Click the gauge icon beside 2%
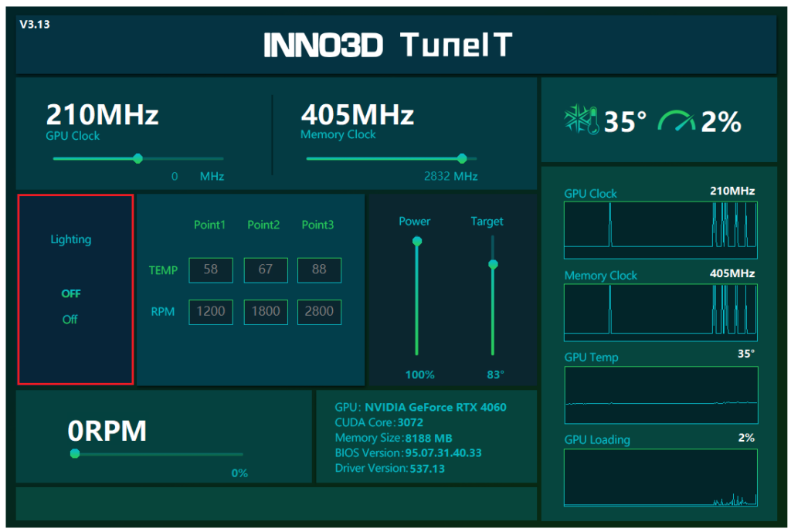Viewport: 791px width, 532px height. click(676, 120)
